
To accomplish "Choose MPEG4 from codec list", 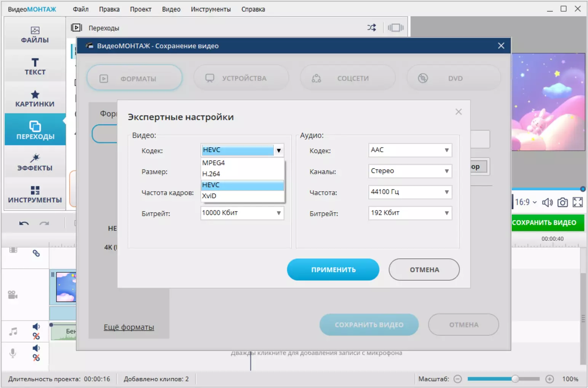I will (242, 163).
